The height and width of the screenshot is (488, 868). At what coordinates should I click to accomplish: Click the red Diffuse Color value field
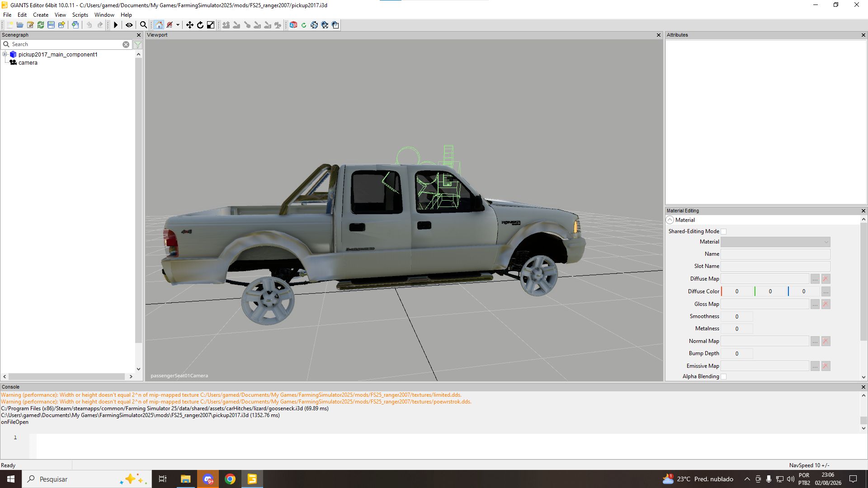(737, 291)
